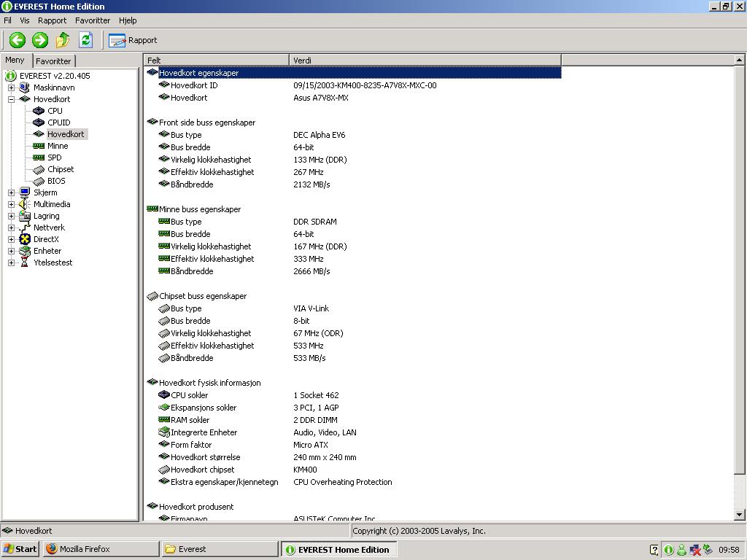Click the Skjerm monitor icon

click(25, 192)
